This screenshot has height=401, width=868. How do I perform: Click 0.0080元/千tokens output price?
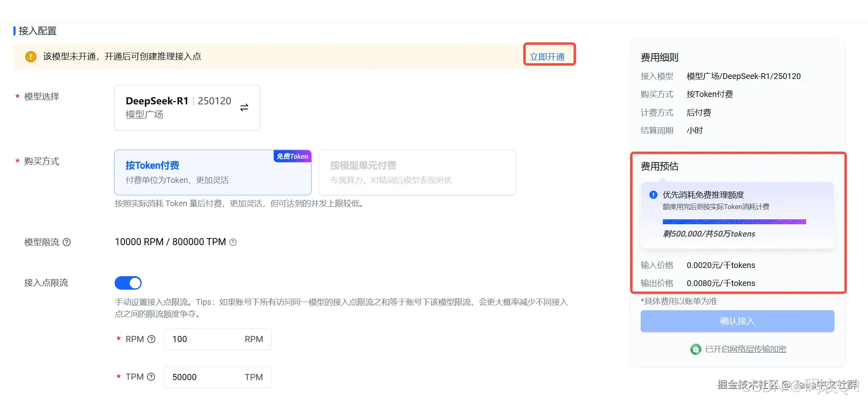tap(721, 283)
